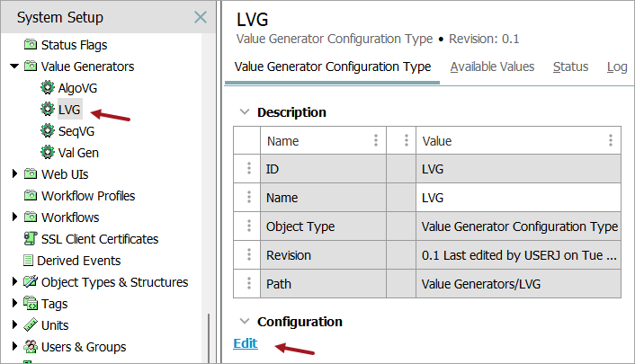635x364 pixels.
Task: Select the Status Flags tree item
Action: tap(74, 45)
